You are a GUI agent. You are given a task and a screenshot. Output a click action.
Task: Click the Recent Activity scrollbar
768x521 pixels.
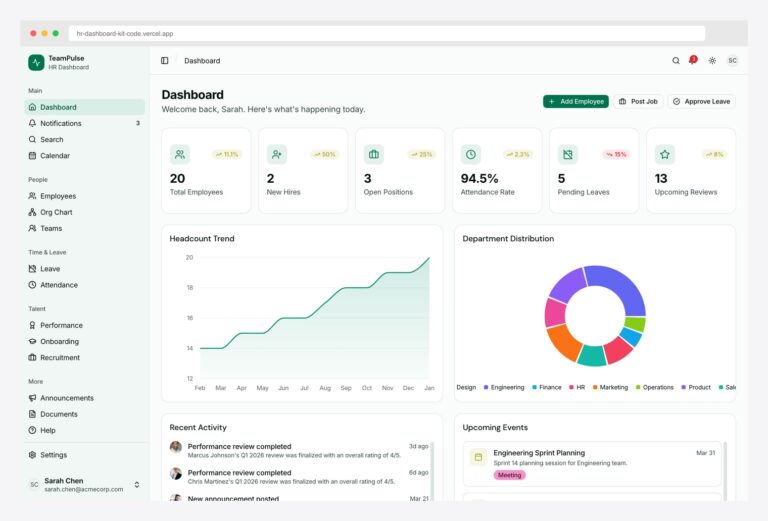432,470
